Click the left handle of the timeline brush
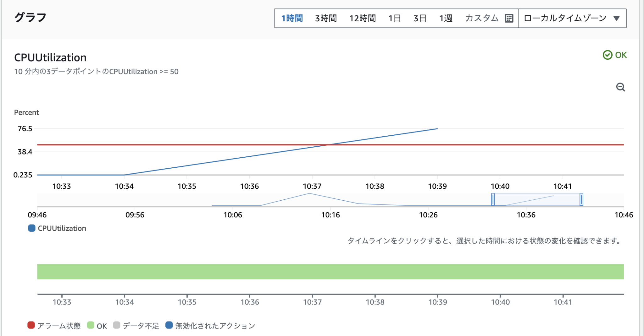Viewport: 644px width, 336px height. tap(493, 199)
